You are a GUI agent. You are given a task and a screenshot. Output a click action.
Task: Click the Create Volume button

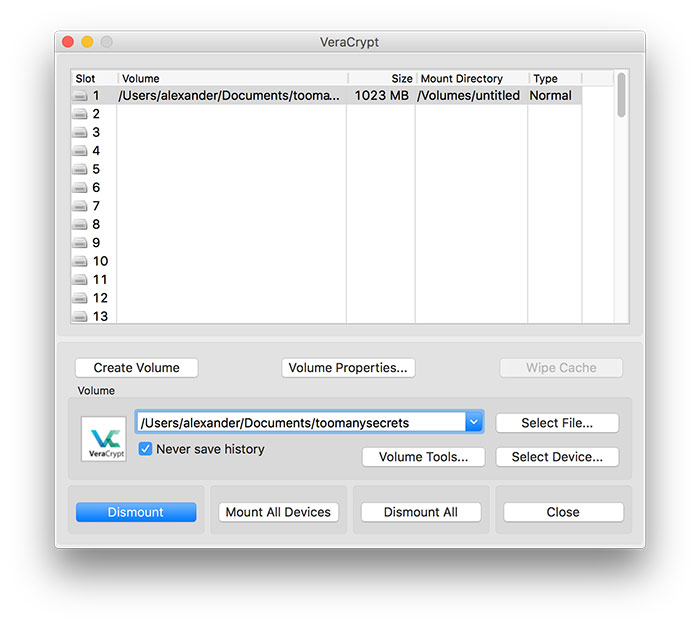point(137,368)
